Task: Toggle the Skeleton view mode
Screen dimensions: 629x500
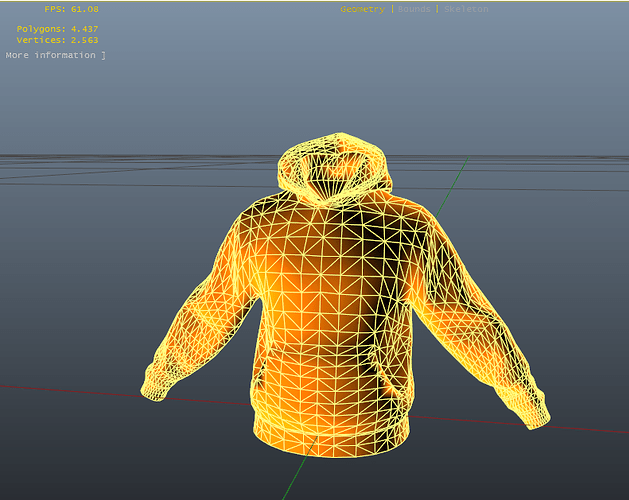Action: coord(466,9)
